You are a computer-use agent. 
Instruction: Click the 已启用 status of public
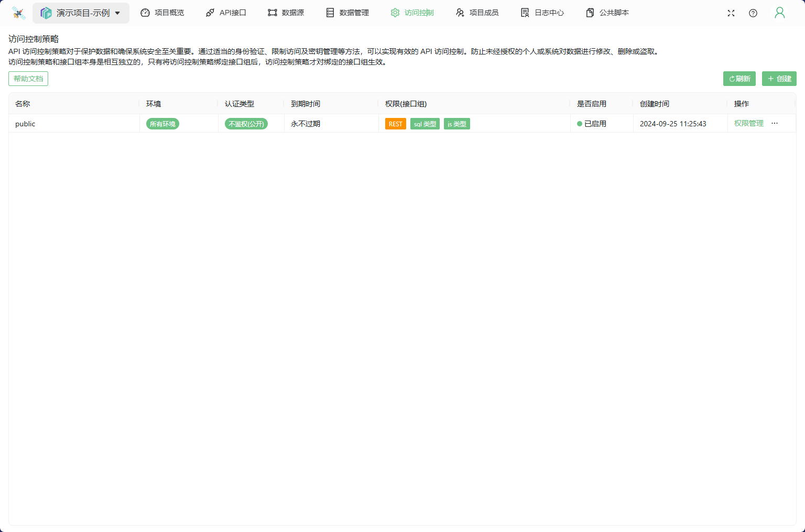point(592,124)
